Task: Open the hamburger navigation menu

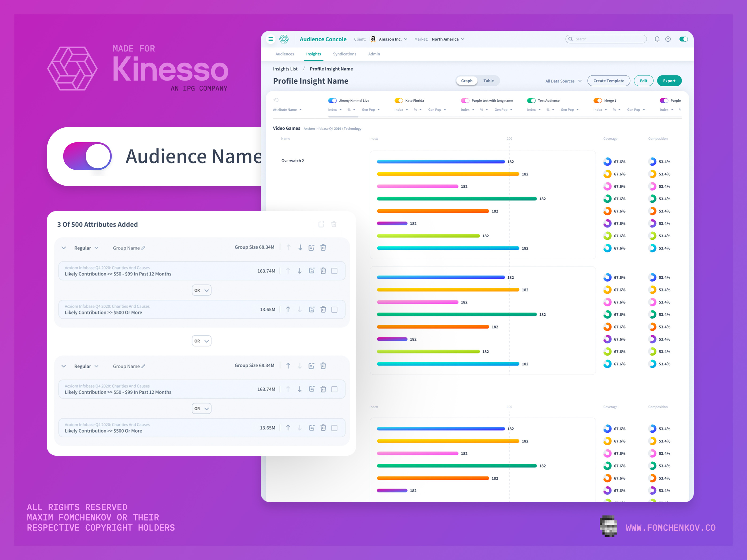Action: 271,39
